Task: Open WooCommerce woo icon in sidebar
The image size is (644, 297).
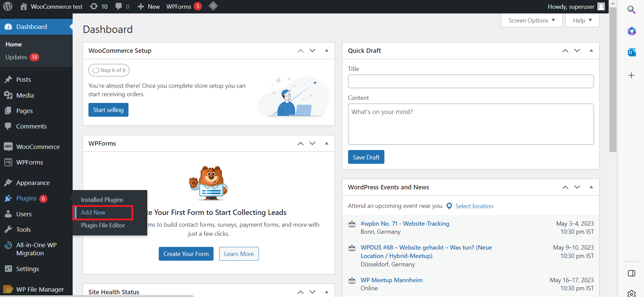Action: [8, 147]
